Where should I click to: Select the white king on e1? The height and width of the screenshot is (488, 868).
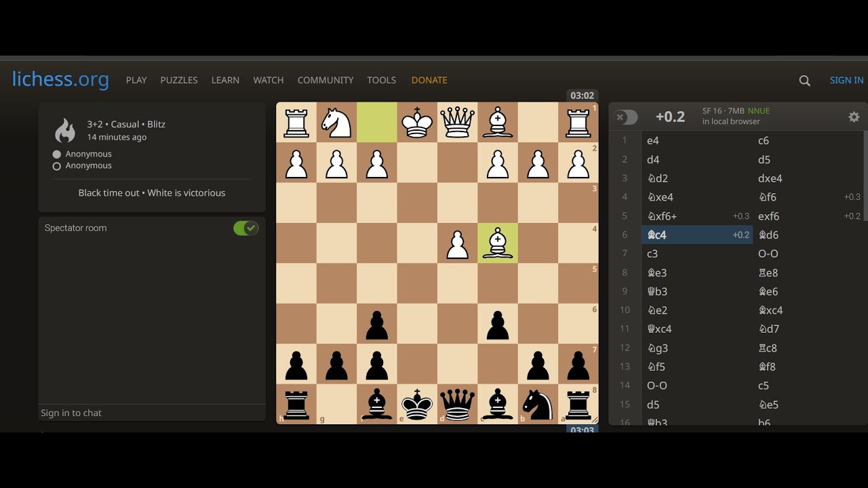pos(417,123)
